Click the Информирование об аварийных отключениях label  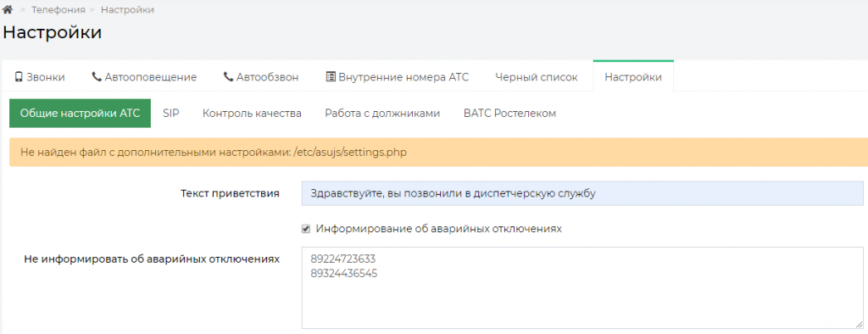click(438, 229)
